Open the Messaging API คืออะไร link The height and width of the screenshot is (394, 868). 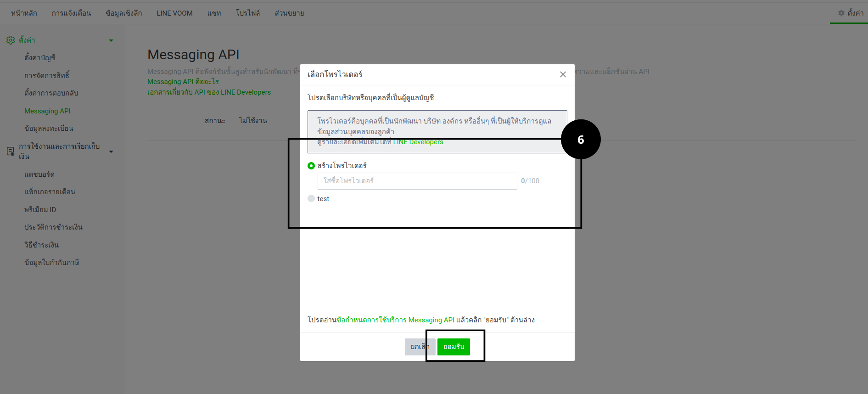183,82
